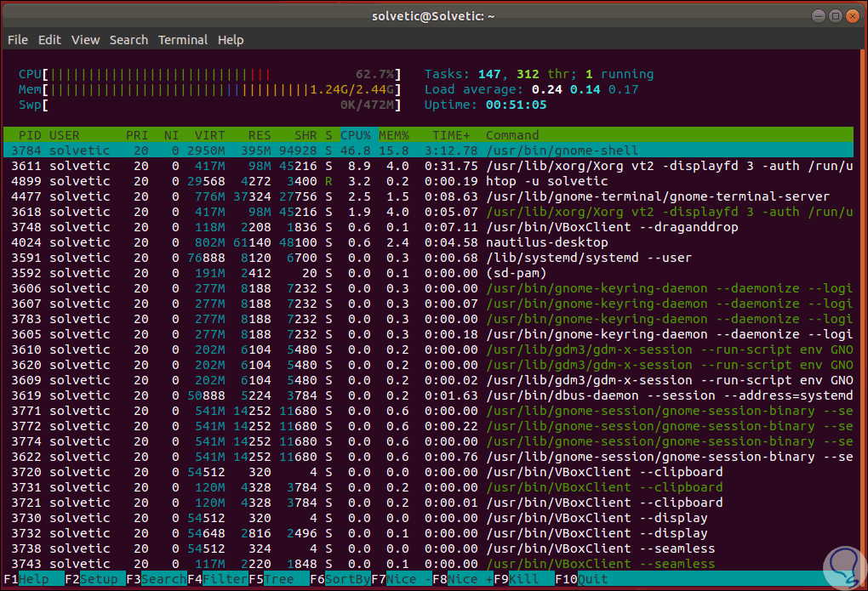Viewport: 868px width, 591px height.
Task: Click the Uptime value 00:51:05
Action: (516, 105)
